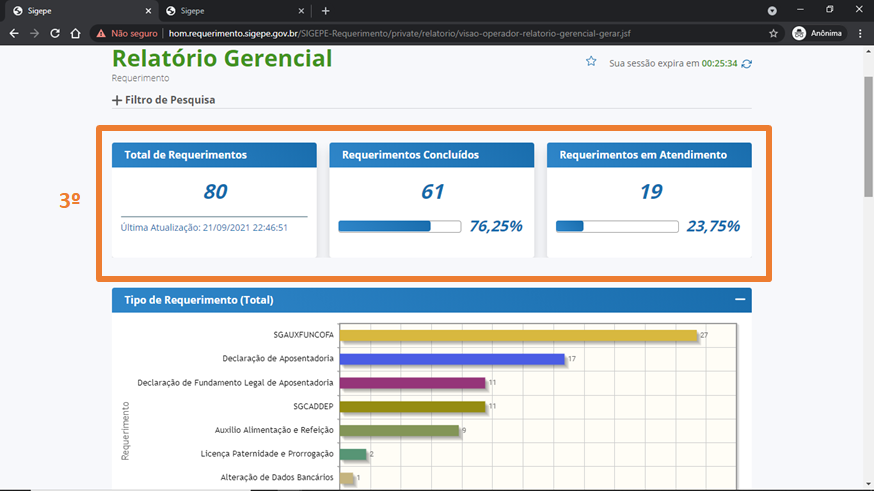Viewport: 876px width, 495px height.
Task: Collapse Tipo de Requerimento panel
Action: pos(739,299)
